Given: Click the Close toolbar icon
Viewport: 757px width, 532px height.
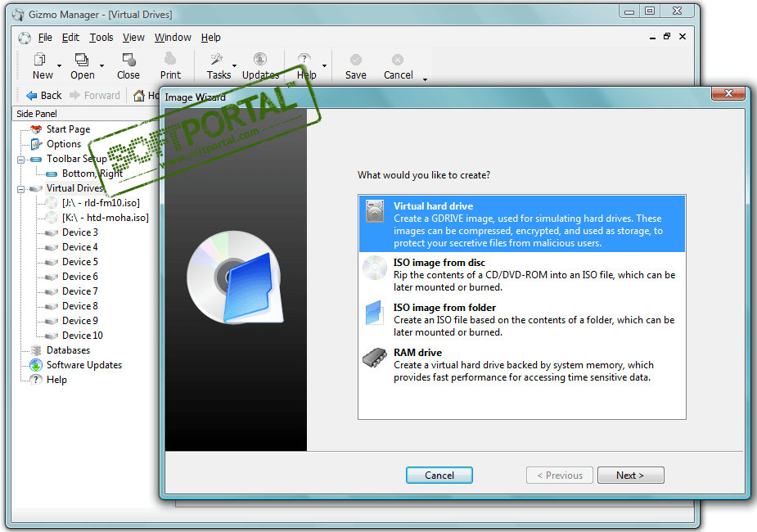Looking at the screenshot, I should [x=129, y=60].
